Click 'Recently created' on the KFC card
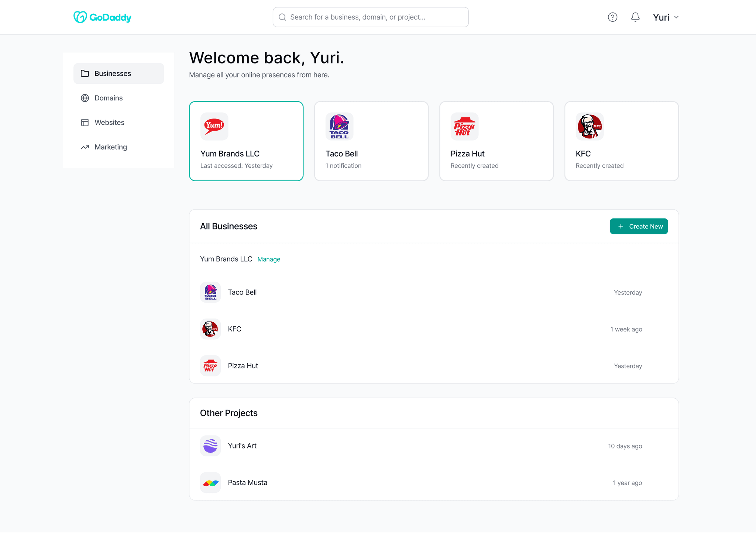 (x=599, y=166)
